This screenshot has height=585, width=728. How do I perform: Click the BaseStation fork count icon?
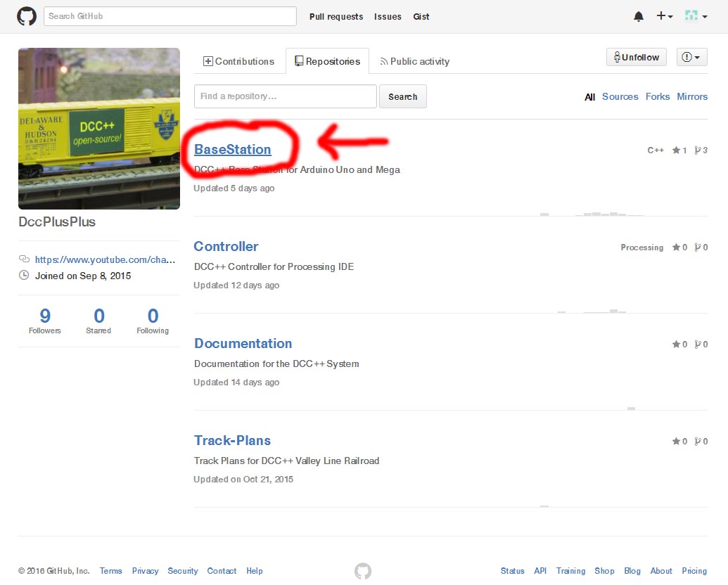pos(701,150)
